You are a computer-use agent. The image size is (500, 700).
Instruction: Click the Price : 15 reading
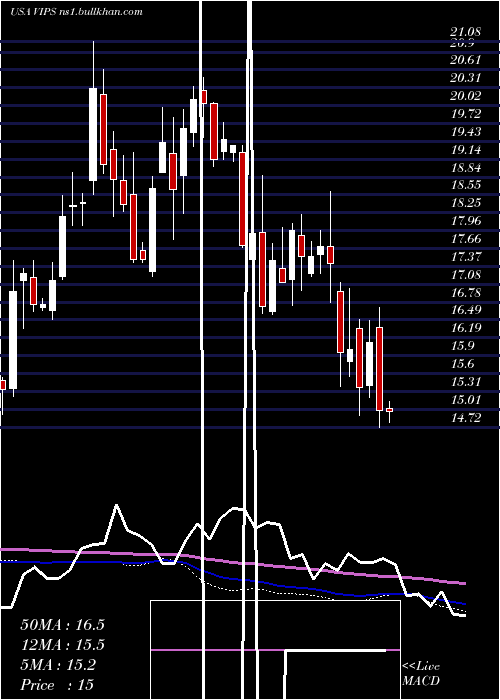57,685
